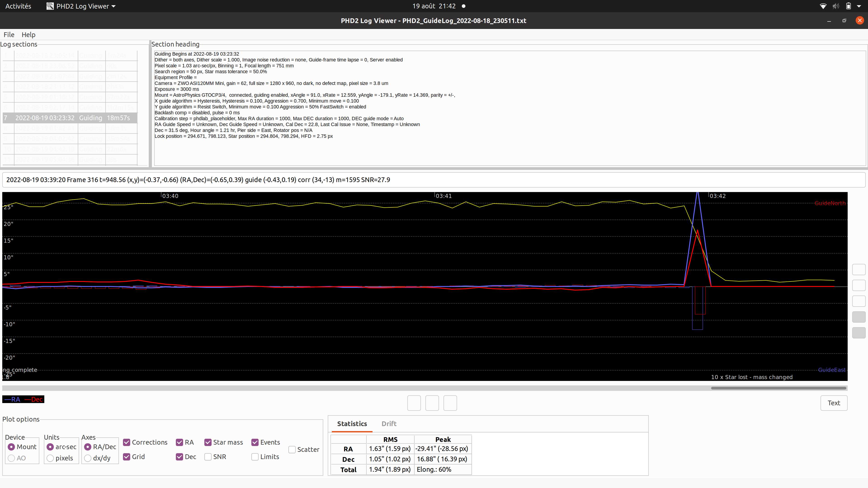Screen dimensions: 868x488
Task: Click the leftmost blank button below the graph
Action: tap(414, 403)
